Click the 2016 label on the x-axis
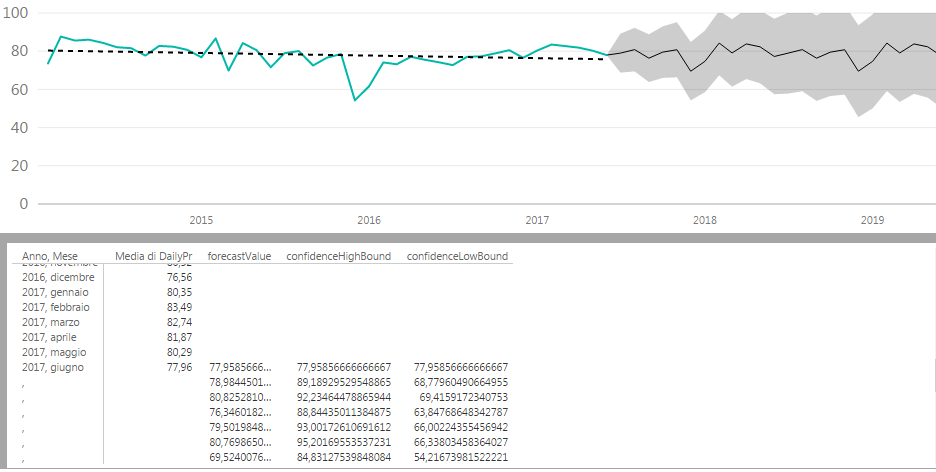Viewport: 936px width, 472px height. point(369,220)
